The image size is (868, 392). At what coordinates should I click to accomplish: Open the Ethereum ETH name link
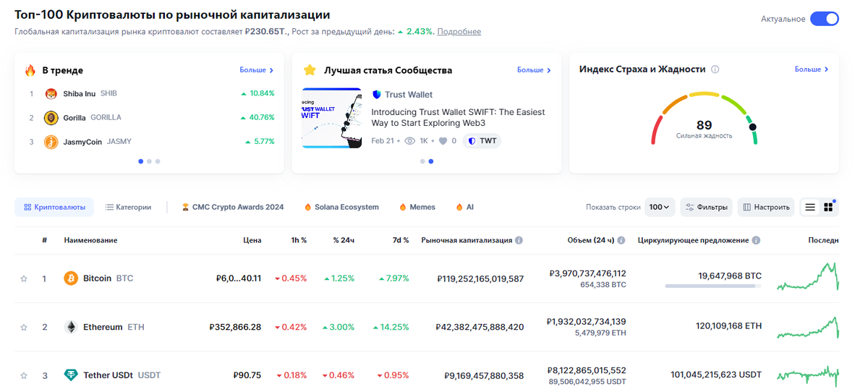[114, 327]
